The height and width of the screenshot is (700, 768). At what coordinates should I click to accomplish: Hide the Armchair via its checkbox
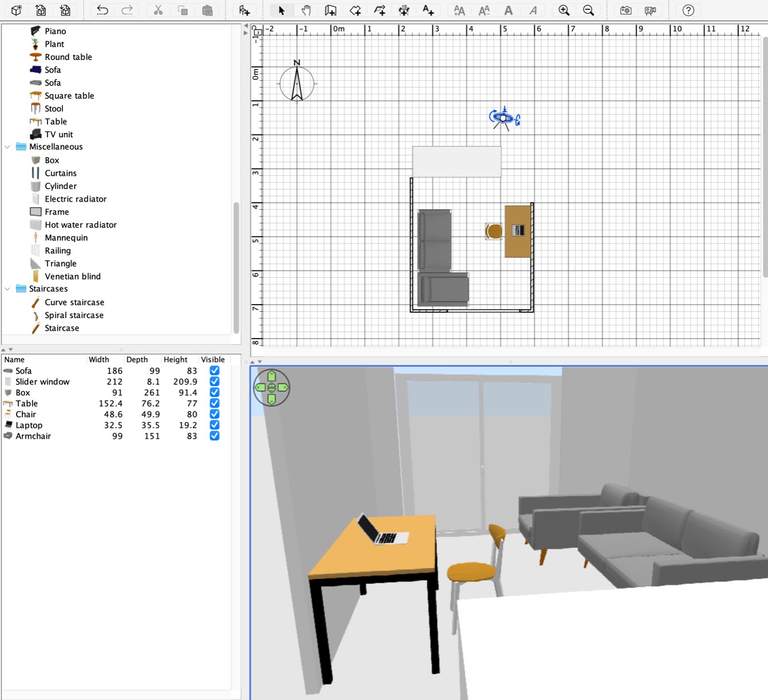point(214,436)
